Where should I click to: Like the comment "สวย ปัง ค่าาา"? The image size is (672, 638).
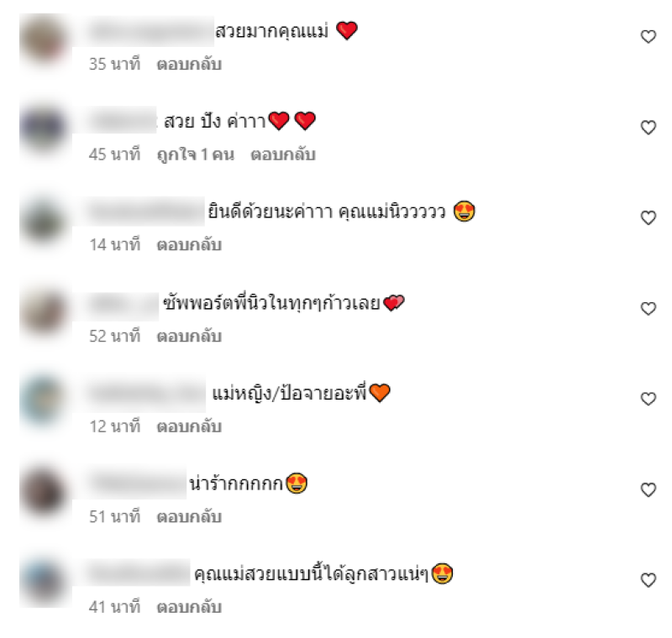click(648, 127)
